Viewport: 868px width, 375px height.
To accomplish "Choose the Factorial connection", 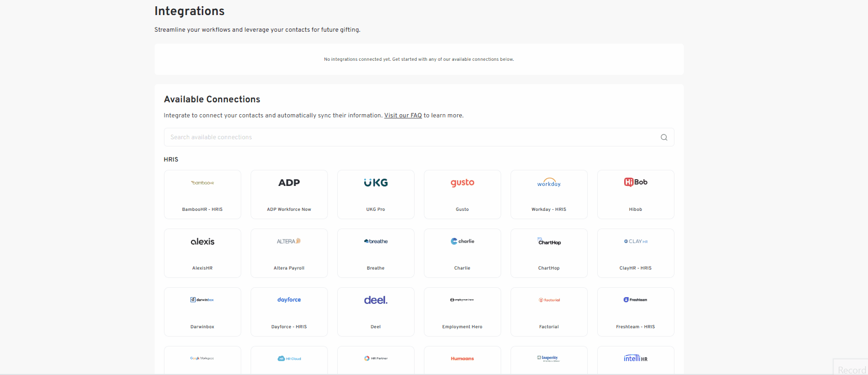I will 549,312.
